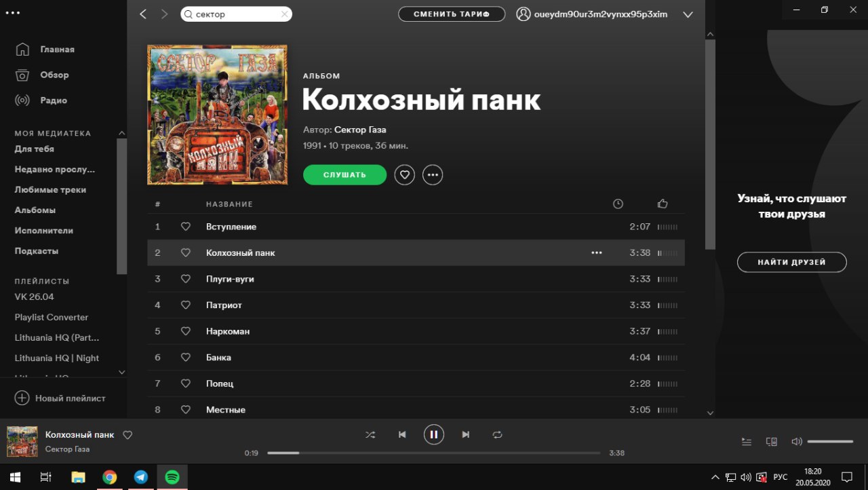The height and width of the screenshot is (490, 868).
Task: Click the СМЕНИТЬ ТАРИФ button
Action: (452, 14)
